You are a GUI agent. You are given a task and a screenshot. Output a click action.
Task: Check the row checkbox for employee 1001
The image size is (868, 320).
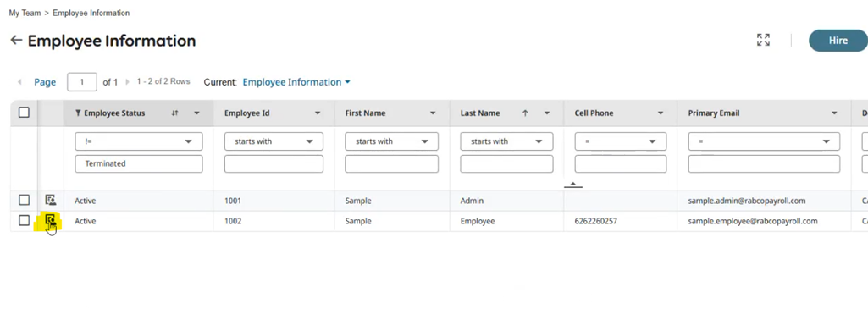pyautogui.click(x=24, y=200)
